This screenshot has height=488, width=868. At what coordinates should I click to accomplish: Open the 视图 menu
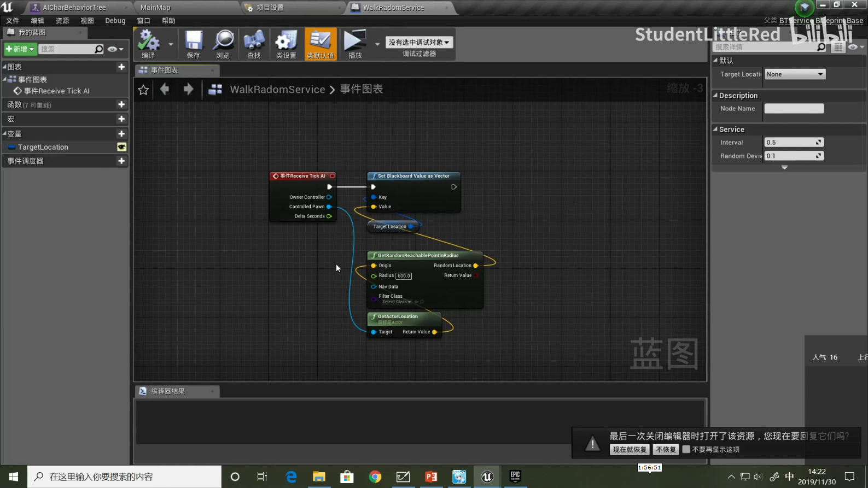(x=87, y=21)
